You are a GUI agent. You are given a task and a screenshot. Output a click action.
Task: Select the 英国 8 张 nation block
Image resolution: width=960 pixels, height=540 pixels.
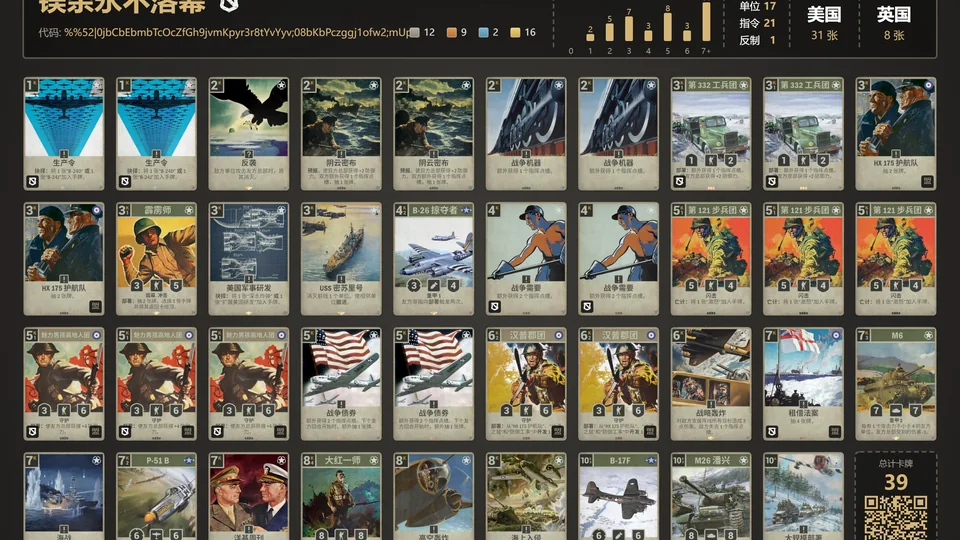click(893, 23)
